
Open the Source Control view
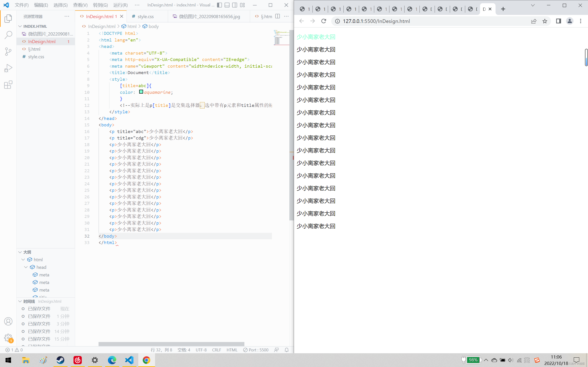pyautogui.click(x=8, y=51)
